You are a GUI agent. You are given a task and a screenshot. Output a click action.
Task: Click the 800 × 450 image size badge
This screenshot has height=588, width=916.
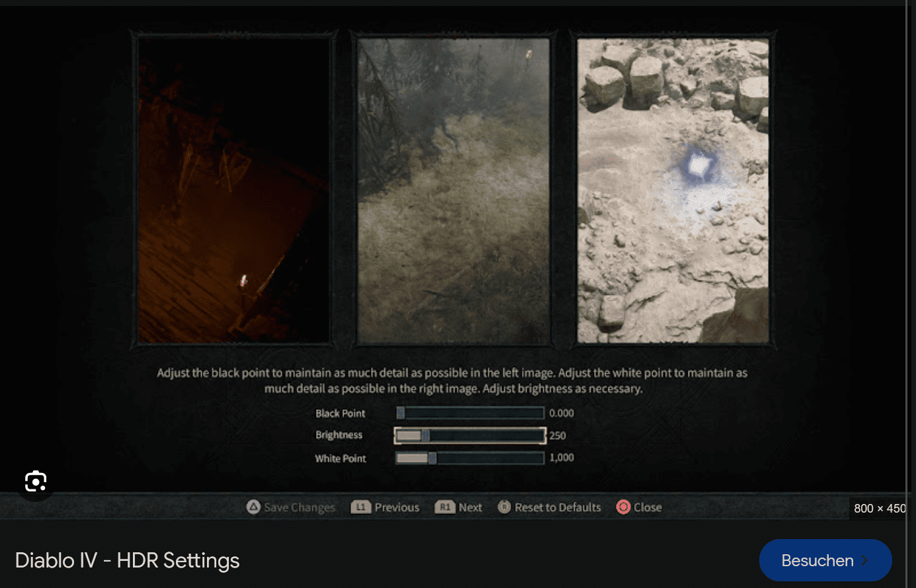point(879,509)
